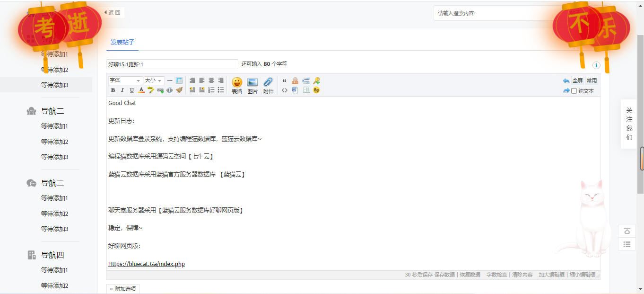This screenshot has height=294, width=644.
Task: Select 等待添加2 under 导航三
Action: (55, 214)
